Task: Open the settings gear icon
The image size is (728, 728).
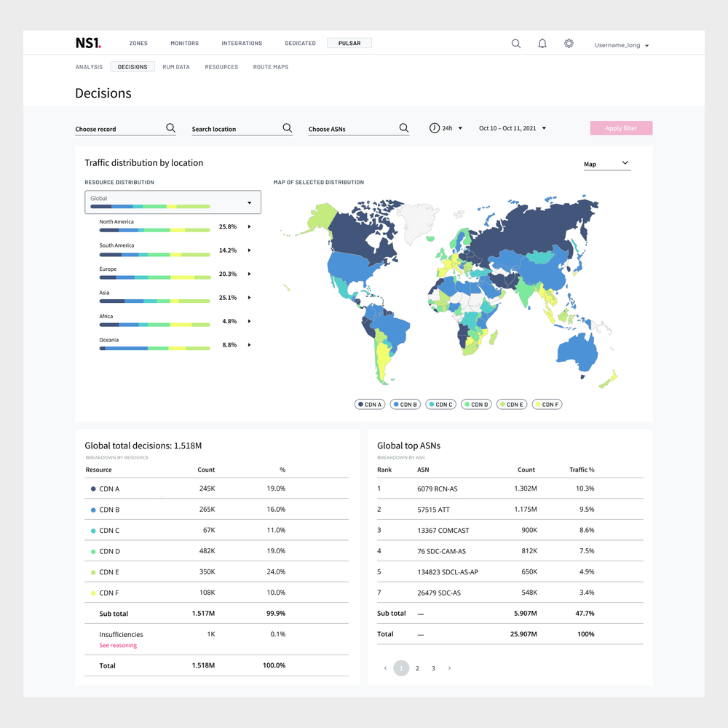Action: tap(569, 44)
